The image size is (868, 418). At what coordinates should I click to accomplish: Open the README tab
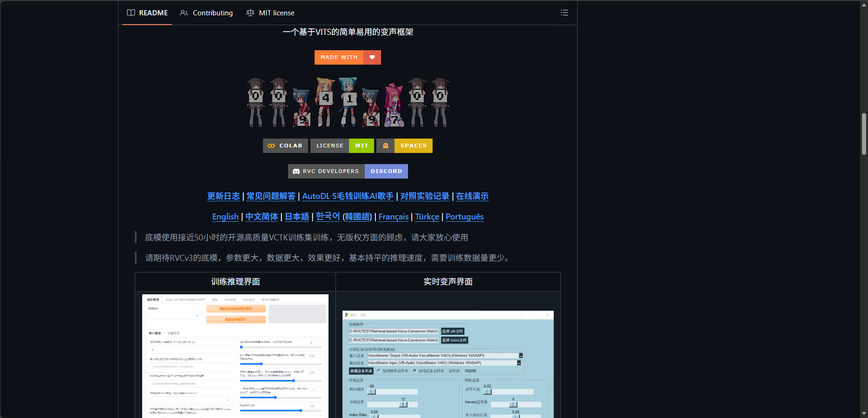[x=147, y=13]
